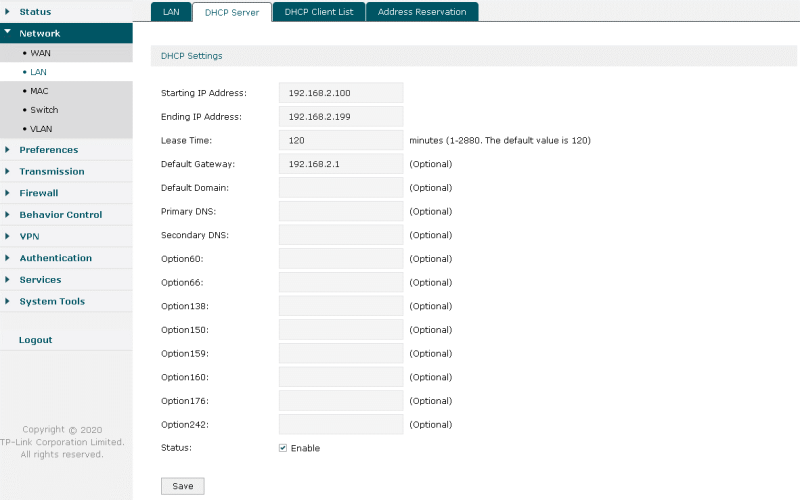800x500 pixels.
Task: Click the Option159 input field
Action: pyautogui.click(x=341, y=353)
